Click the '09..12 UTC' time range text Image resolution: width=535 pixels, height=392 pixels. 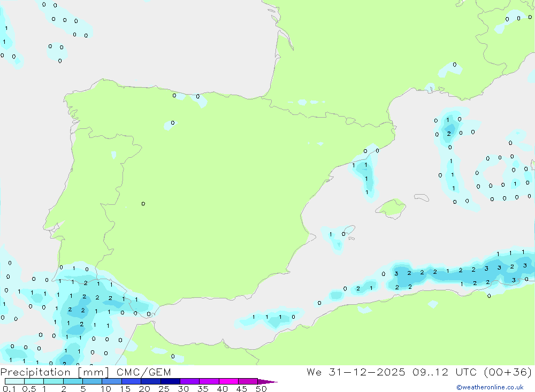click(444, 372)
